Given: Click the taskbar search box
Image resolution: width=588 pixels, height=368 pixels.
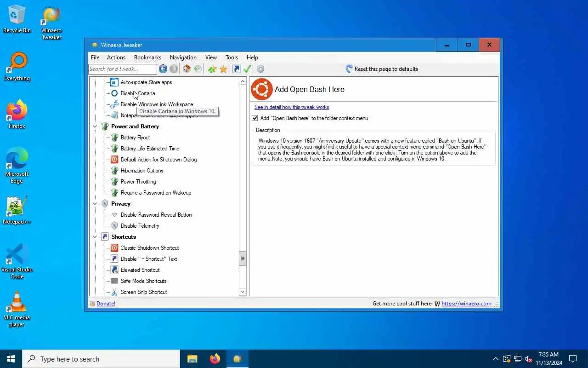Looking at the screenshot, I should click(x=101, y=359).
